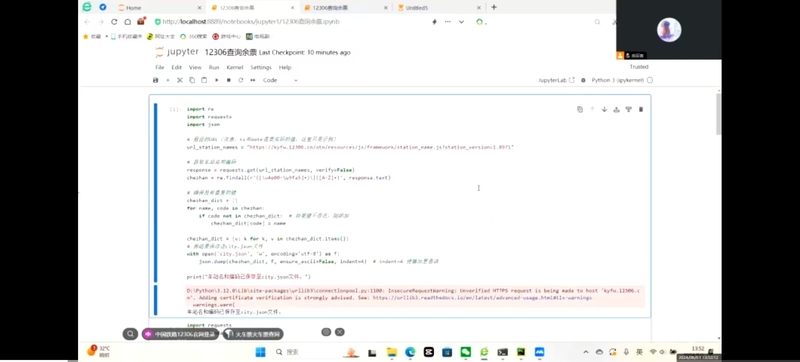
Task: Click the 32°C weather widget in the taskbar
Action: tap(99, 351)
